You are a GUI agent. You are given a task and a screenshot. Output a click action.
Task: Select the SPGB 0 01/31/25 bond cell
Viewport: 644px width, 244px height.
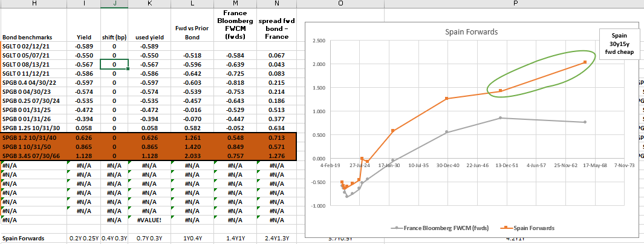point(34,110)
